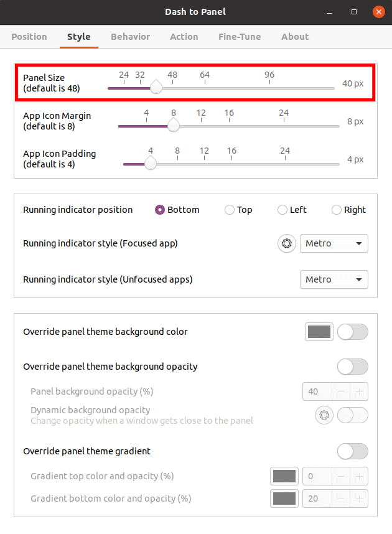Image resolution: width=392 pixels, height=534 pixels.
Task: Increment the panel background opacity value
Action: pos(360,391)
